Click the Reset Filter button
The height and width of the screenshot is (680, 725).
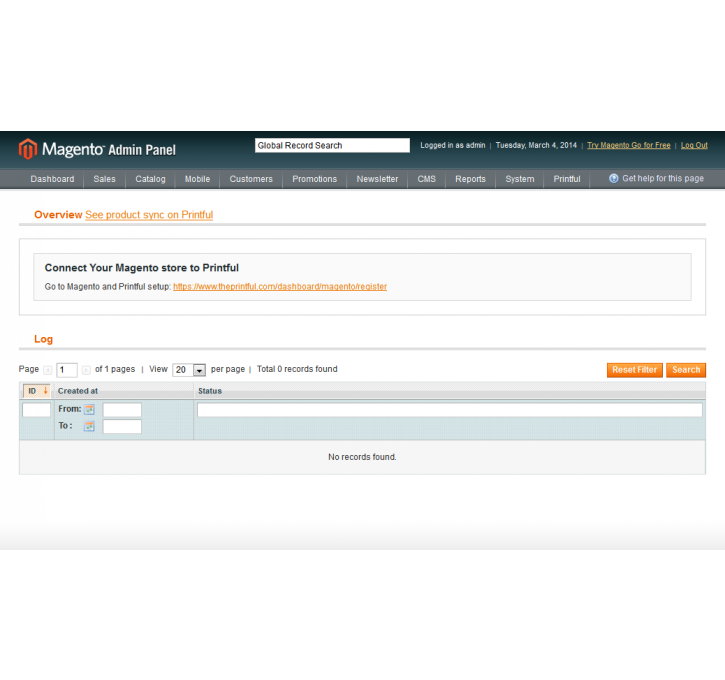(x=634, y=370)
